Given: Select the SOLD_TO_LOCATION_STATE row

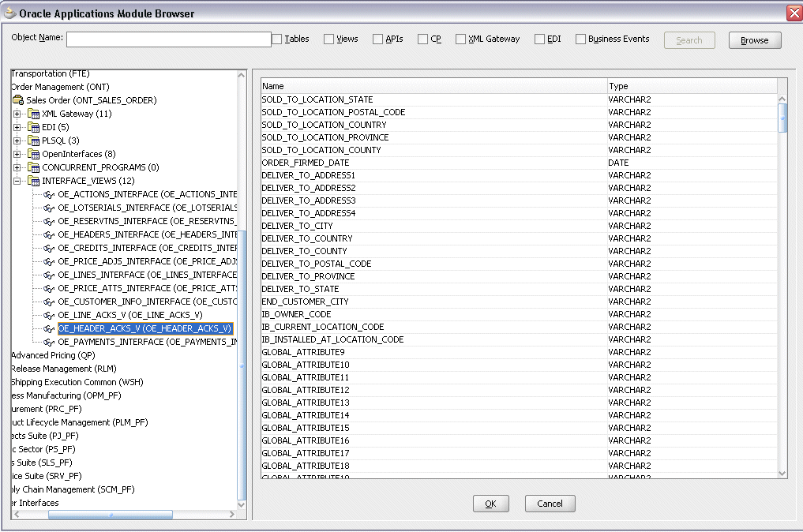Looking at the screenshot, I should coord(520,99).
